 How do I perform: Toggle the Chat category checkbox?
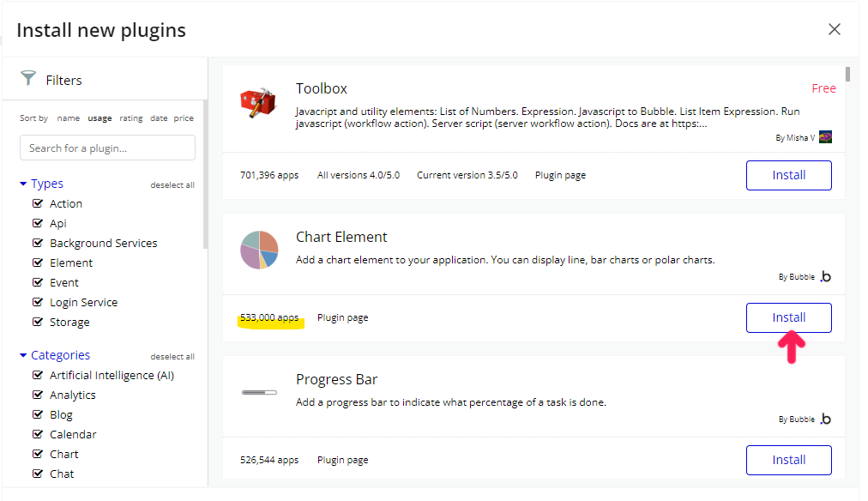[x=38, y=474]
